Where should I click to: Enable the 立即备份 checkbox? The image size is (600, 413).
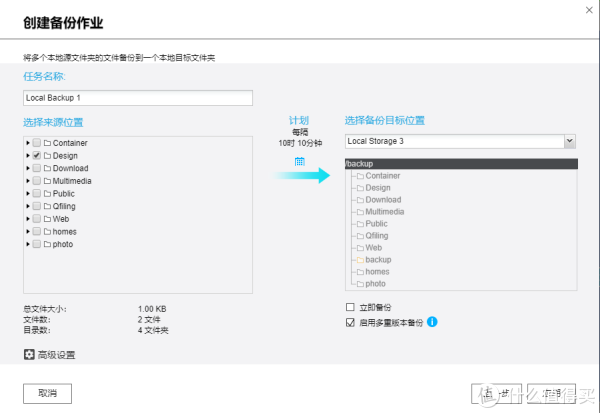(x=349, y=308)
